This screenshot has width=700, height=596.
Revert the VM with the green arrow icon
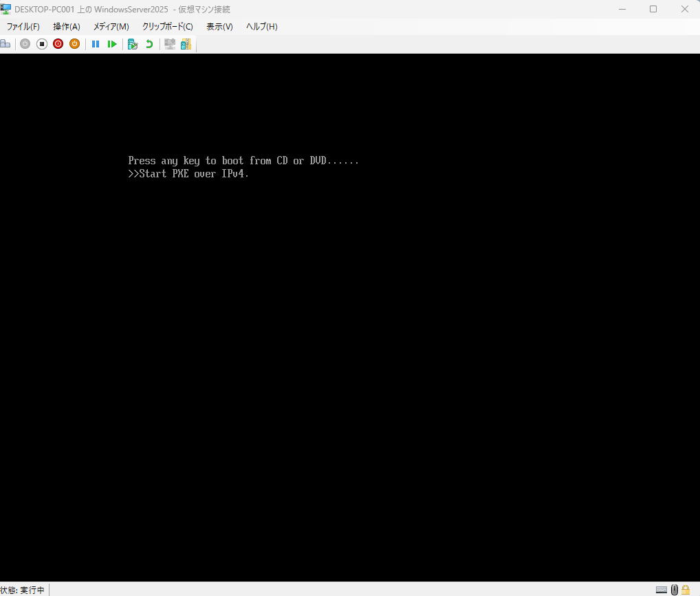point(149,44)
